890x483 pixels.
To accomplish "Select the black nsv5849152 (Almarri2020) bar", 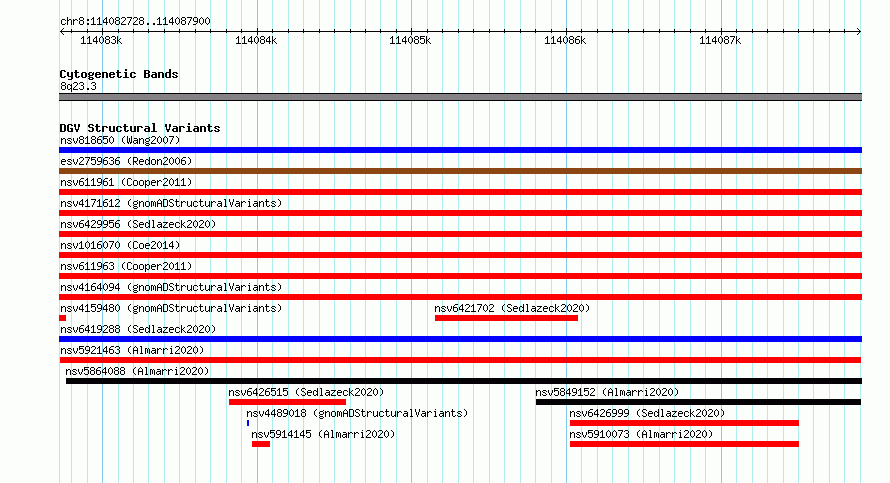I will tap(698, 402).
